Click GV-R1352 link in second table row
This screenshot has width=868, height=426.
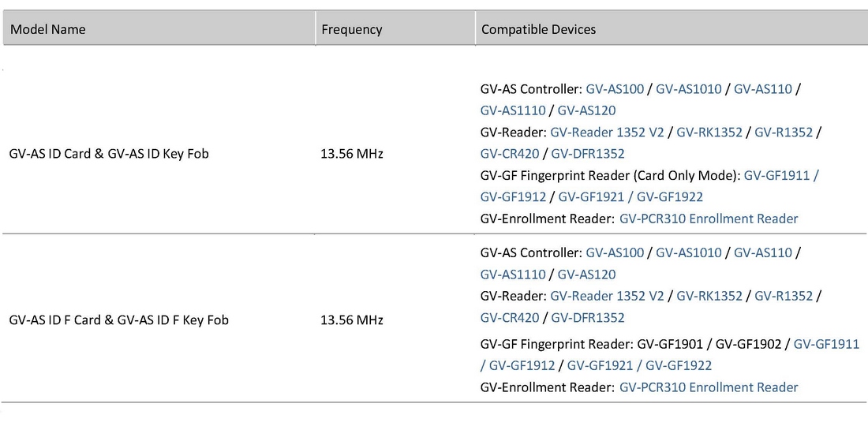pyautogui.click(x=784, y=296)
